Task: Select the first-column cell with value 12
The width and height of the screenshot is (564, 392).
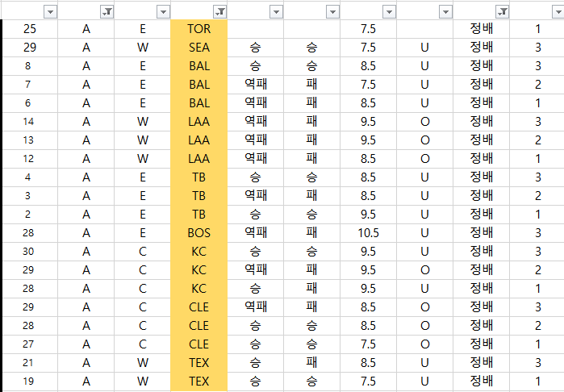Action: click(30, 158)
